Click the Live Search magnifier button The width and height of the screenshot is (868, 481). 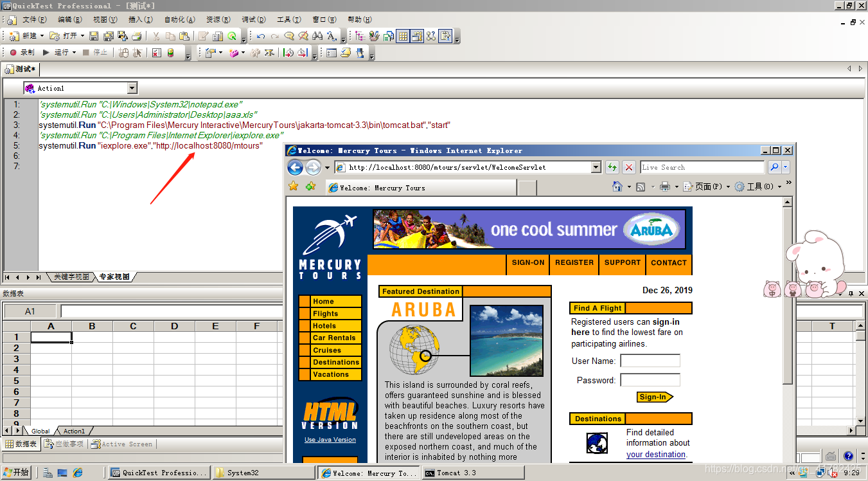pyautogui.click(x=774, y=167)
